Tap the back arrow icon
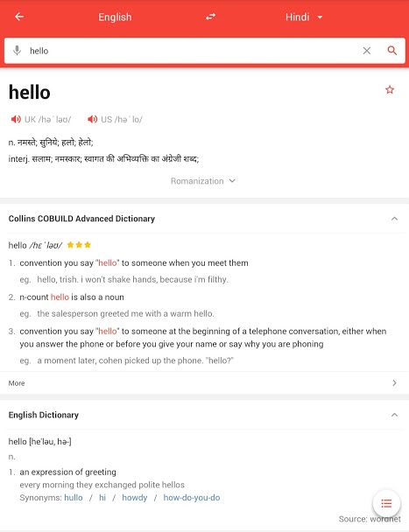409x532 pixels. [x=19, y=17]
